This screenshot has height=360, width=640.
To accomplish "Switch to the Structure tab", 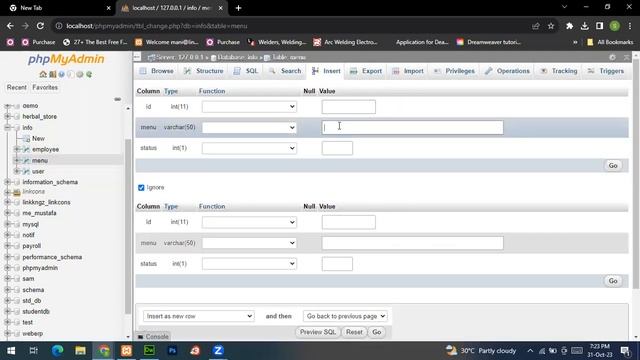I will pos(203,71).
